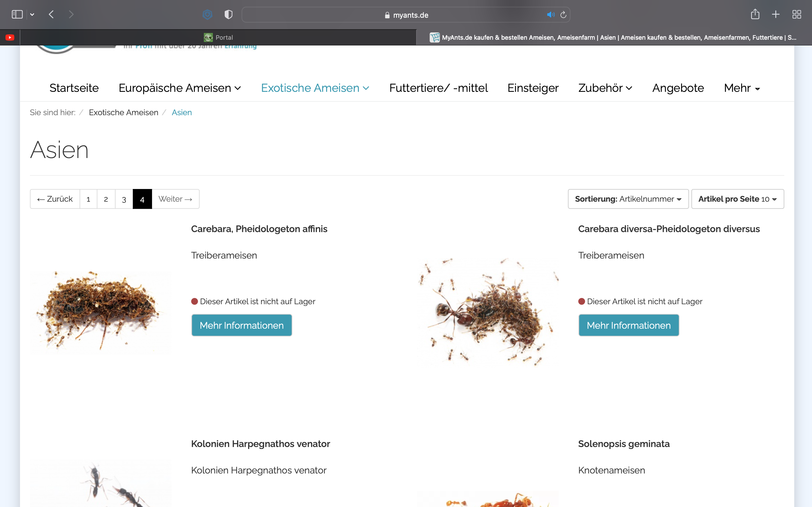Open the share sheet icon
812x507 pixels.
[755, 14]
